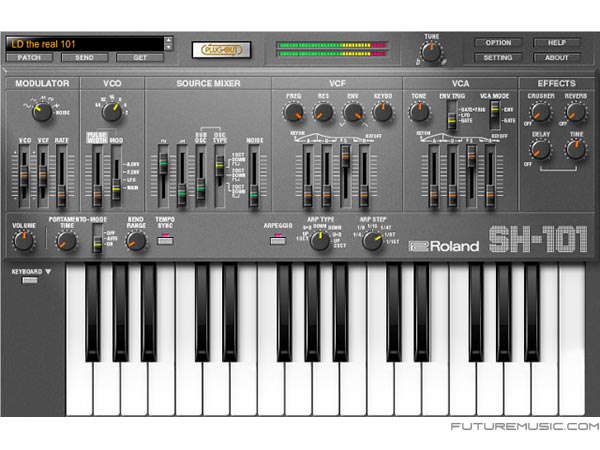Image resolution: width=600 pixels, height=450 pixels.
Task: Click the VCA envelope Sustain slider
Action: (x=471, y=177)
